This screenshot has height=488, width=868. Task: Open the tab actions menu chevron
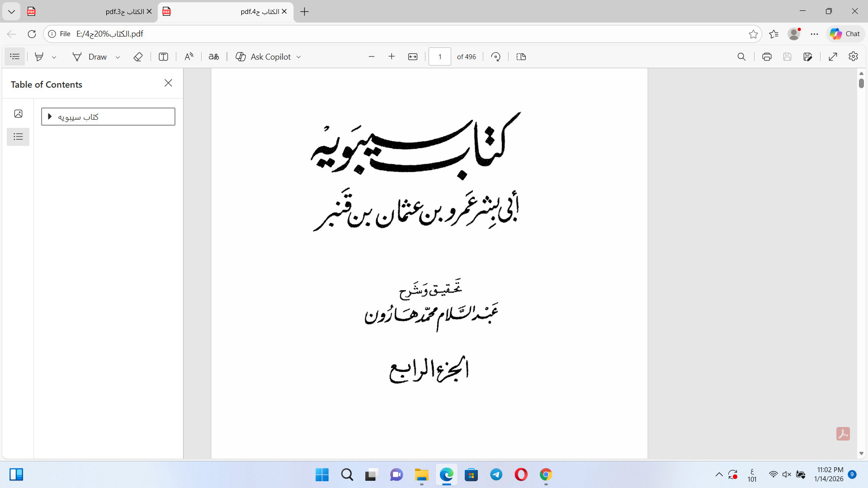(11, 12)
